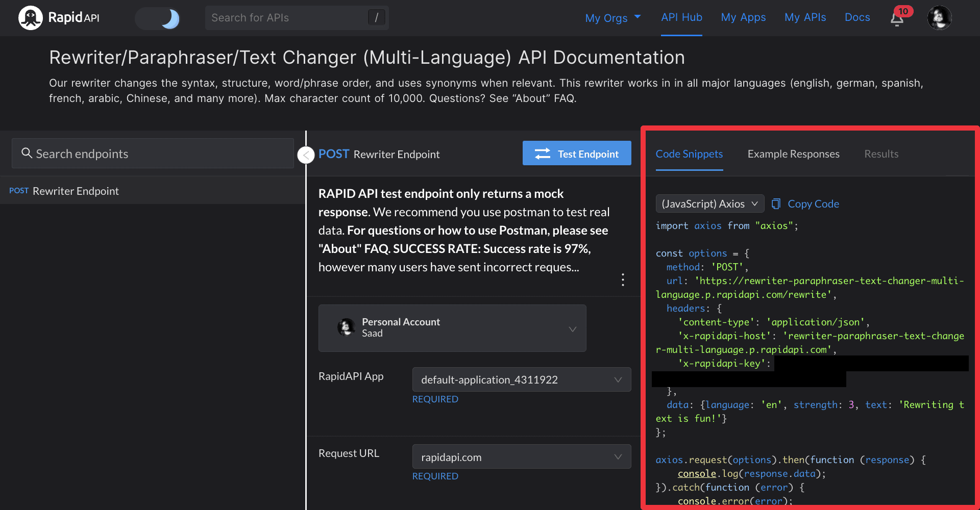Viewport: 980px width, 510px height.
Task: Click the 'content-type' header code line
Action: tap(774, 322)
